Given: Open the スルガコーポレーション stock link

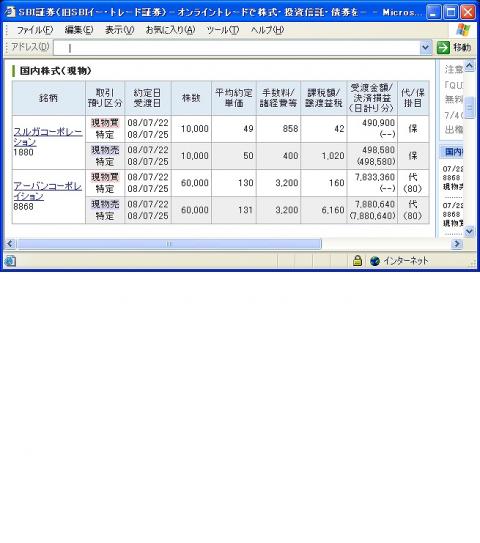Looking at the screenshot, I should pos(48,137).
